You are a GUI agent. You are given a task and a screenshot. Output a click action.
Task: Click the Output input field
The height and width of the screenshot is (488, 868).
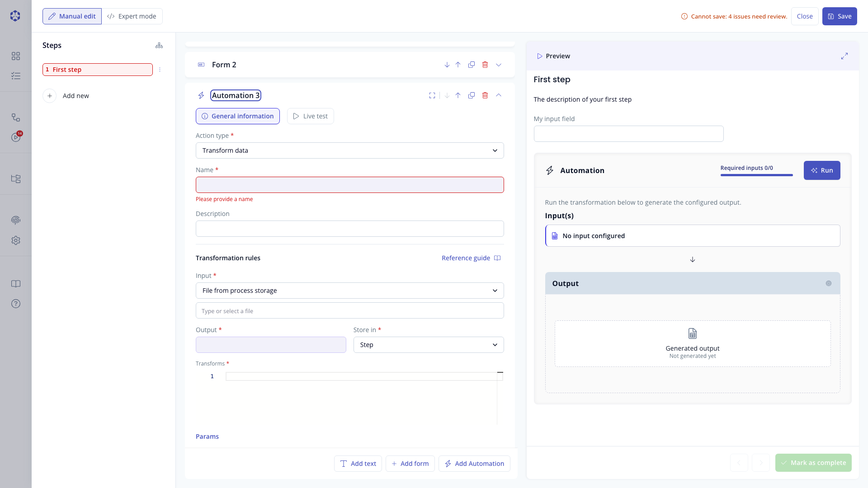tap(271, 345)
